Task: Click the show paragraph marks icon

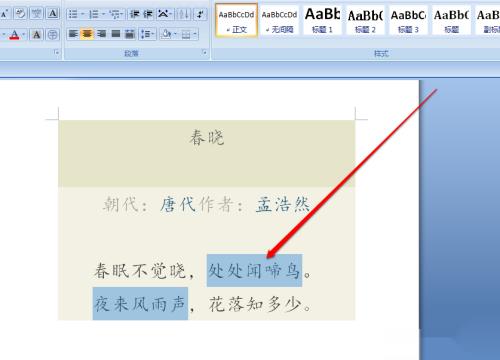Action: [200, 14]
